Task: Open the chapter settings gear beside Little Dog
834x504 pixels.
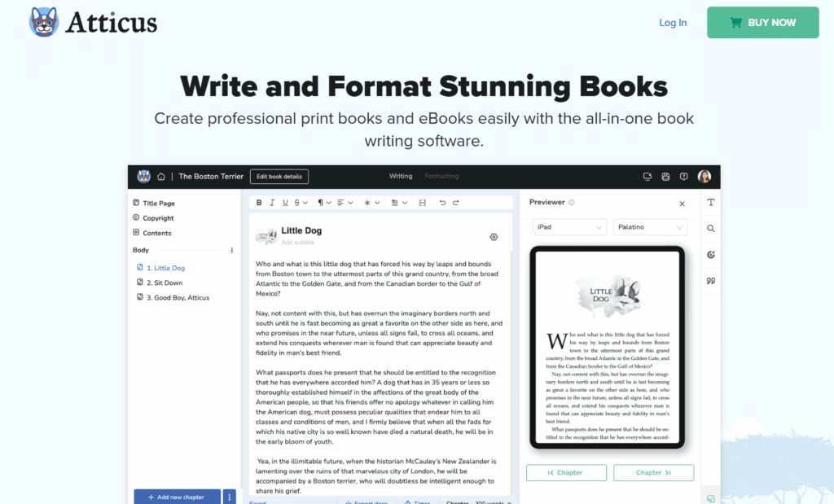Action: pyautogui.click(x=494, y=236)
